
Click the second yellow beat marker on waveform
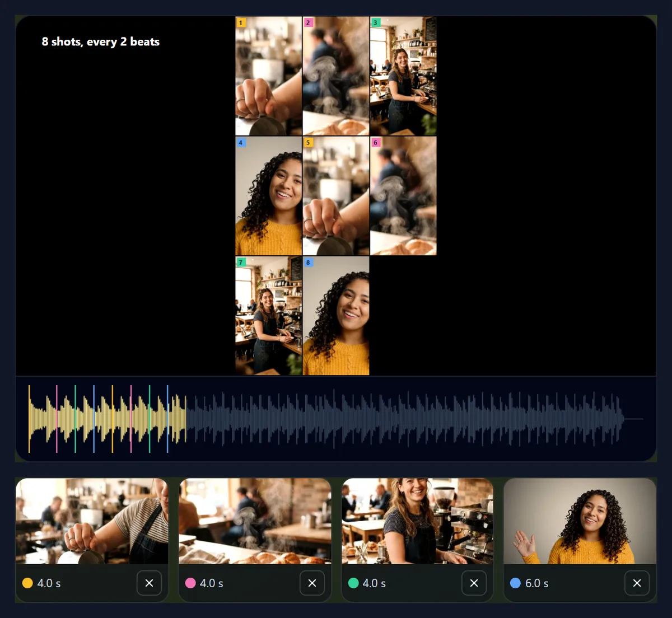[112, 419]
